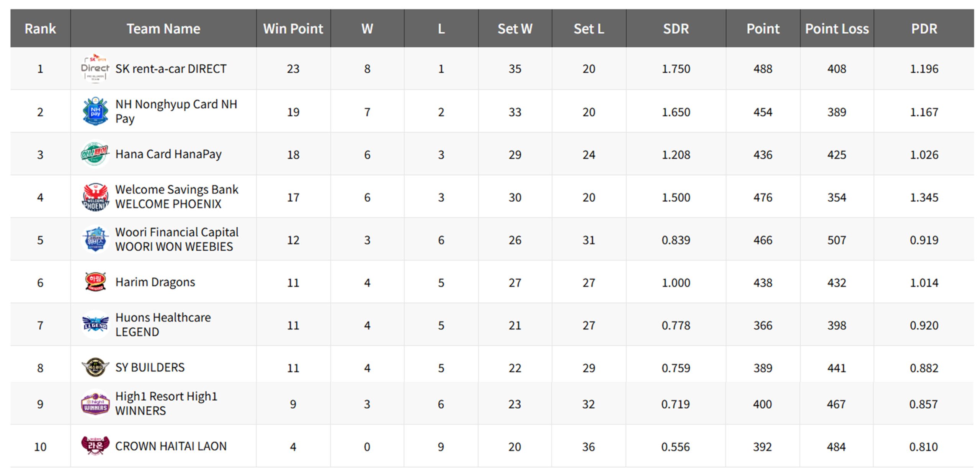Viewport: 980px width, 468px height.
Task: Sort by the SDR column header
Action: click(x=676, y=29)
